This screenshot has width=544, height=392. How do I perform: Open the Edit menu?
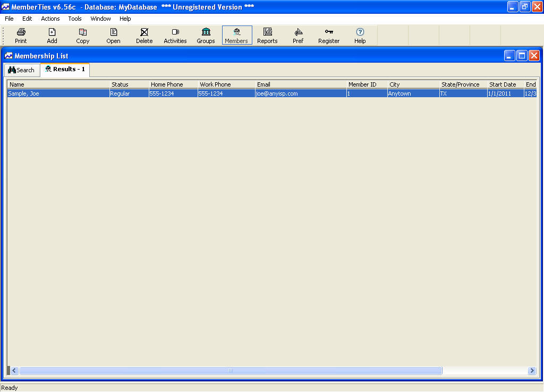tap(27, 19)
